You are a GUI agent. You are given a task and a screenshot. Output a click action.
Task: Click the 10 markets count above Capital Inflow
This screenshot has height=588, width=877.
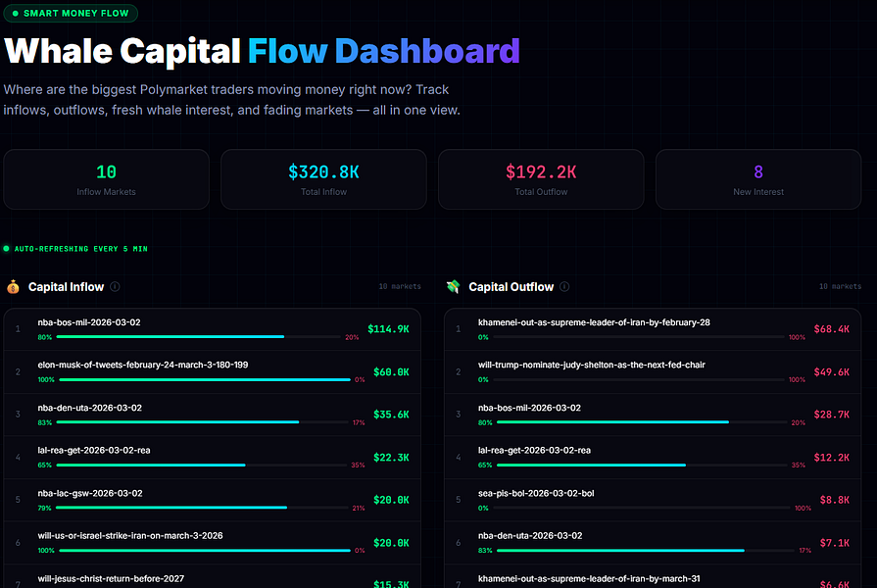click(400, 286)
